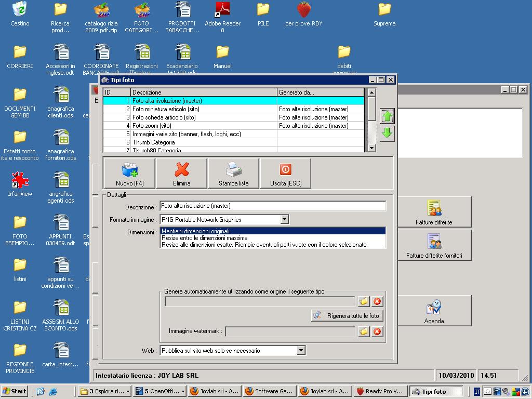Open '3 Esplora ri...' taskbar group
The image size is (532, 399).
pyautogui.click(x=104, y=391)
